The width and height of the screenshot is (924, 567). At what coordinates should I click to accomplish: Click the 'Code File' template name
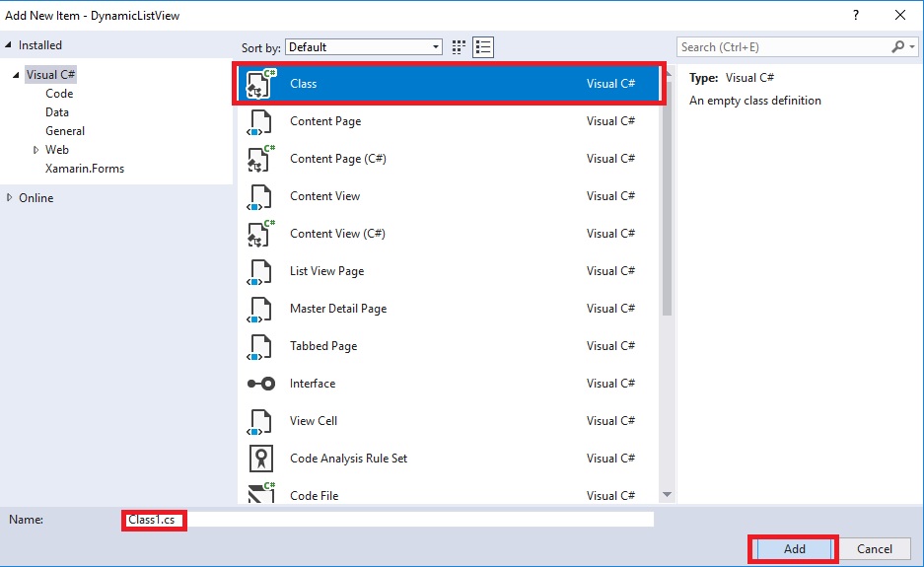point(315,496)
